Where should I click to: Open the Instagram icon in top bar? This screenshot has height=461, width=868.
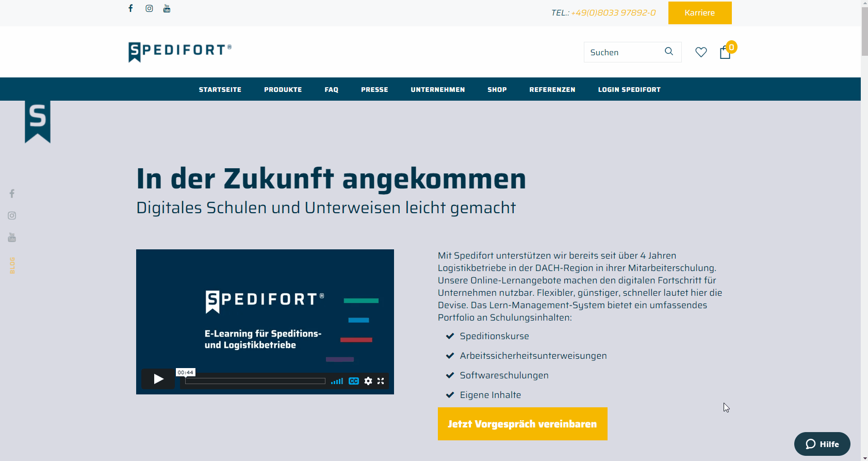click(x=149, y=8)
